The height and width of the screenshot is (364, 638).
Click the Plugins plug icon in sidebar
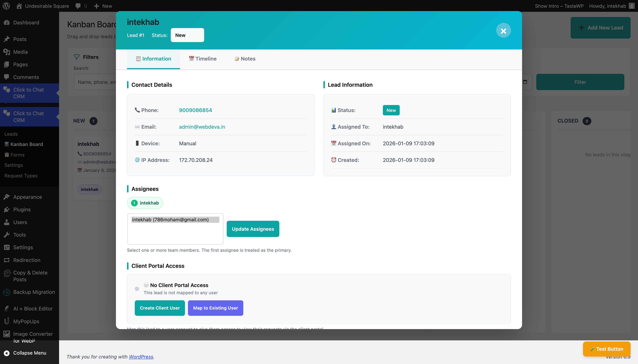click(x=7, y=210)
